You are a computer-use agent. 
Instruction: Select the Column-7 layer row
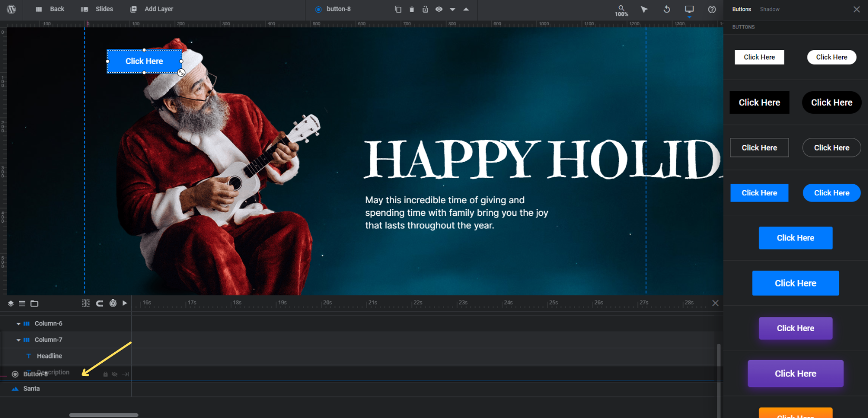tap(66, 340)
